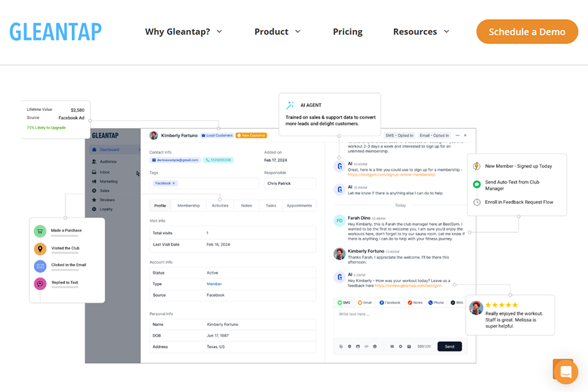Click the New Member lightning bolt icon

click(477, 166)
